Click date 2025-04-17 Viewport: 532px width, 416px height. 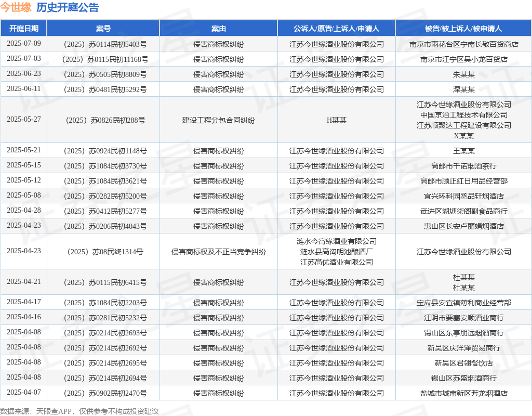[24, 302]
